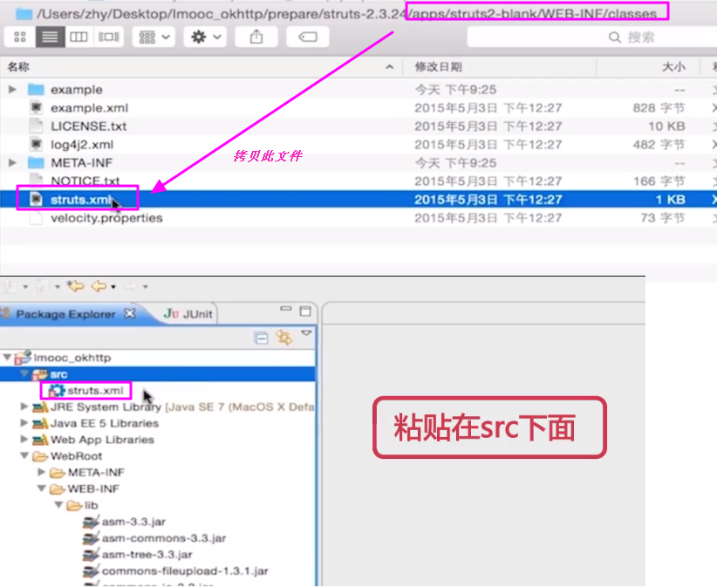This screenshot has height=588, width=717.
Task: Expand JRE System Library node
Action: (x=24, y=406)
